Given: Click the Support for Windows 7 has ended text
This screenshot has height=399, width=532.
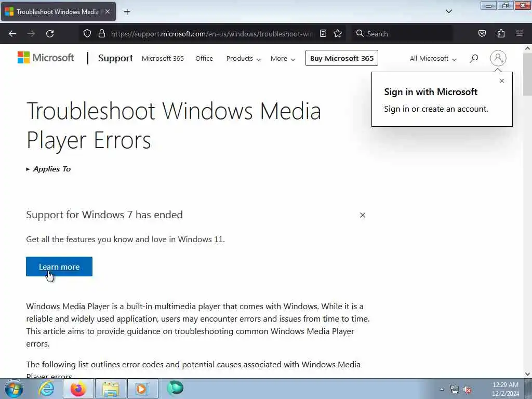Looking at the screenshot, I should tap(104, 215).
